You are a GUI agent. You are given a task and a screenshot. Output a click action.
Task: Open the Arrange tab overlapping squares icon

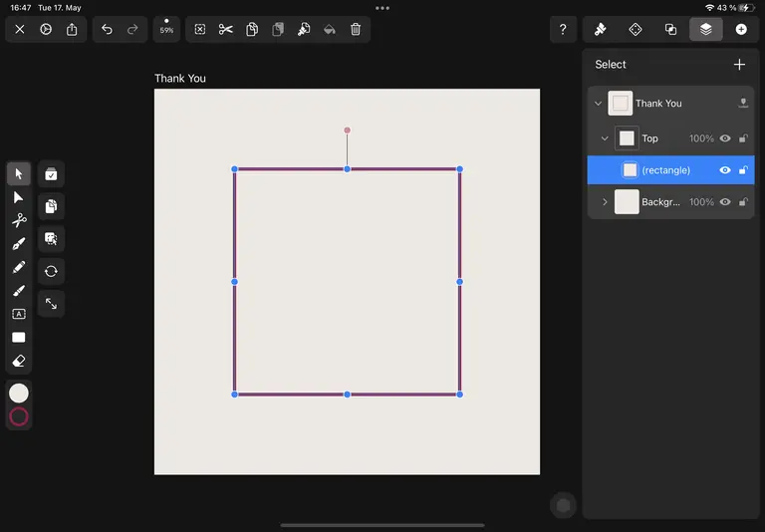670,29
